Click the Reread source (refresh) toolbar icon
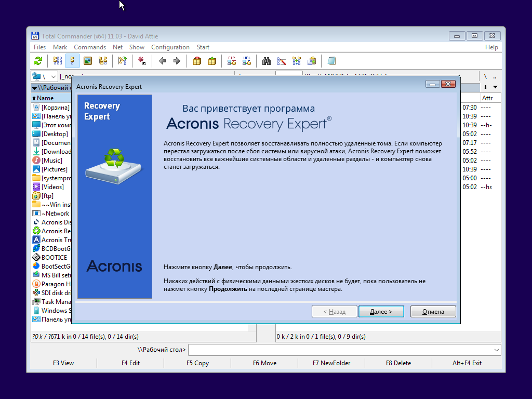Viewport: 532px width, 399px height. 38,61
